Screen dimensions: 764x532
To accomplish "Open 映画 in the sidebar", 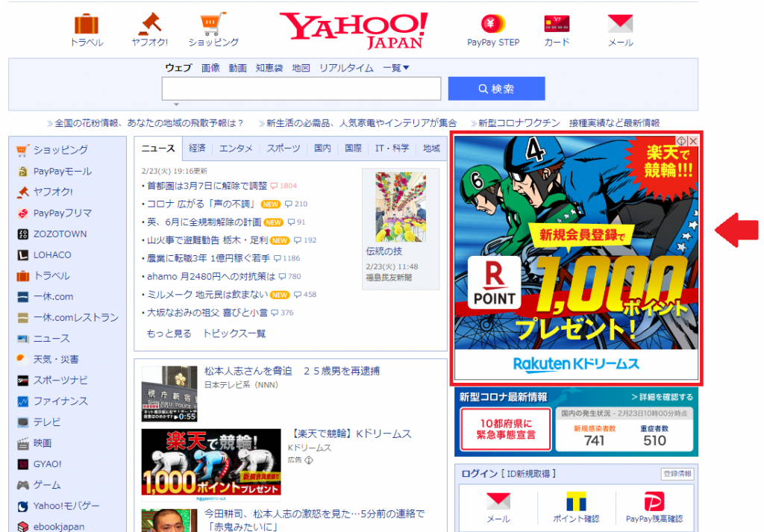I will (x=43, y=443).
